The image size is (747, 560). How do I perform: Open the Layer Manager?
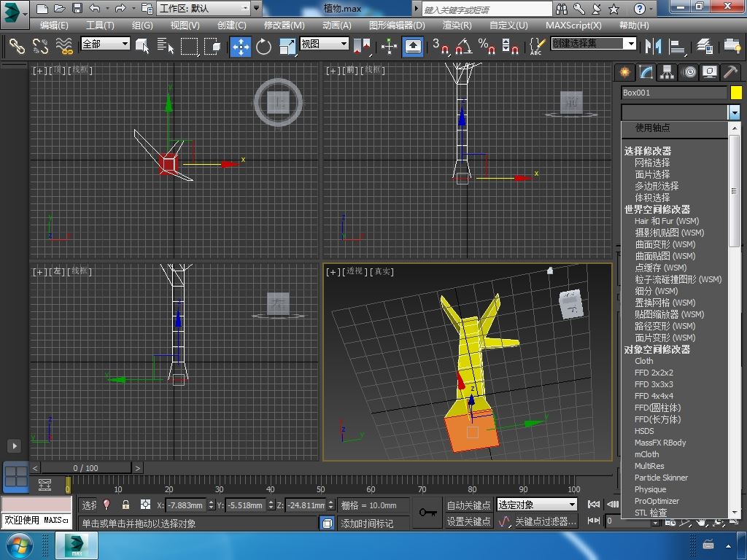704,46
